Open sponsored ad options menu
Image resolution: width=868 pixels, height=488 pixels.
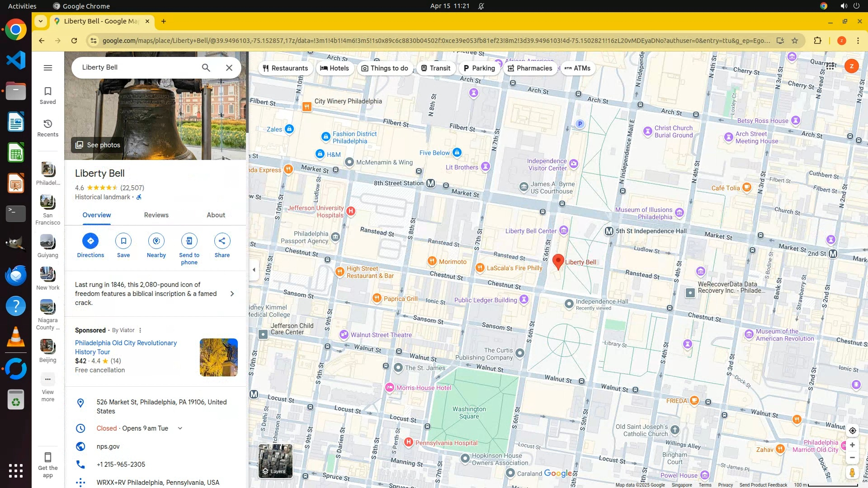140,330
